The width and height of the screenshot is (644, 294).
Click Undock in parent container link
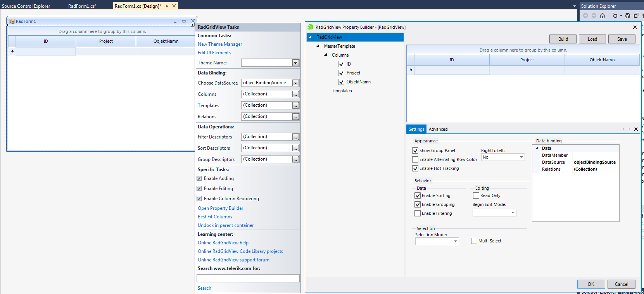point(226,225)
